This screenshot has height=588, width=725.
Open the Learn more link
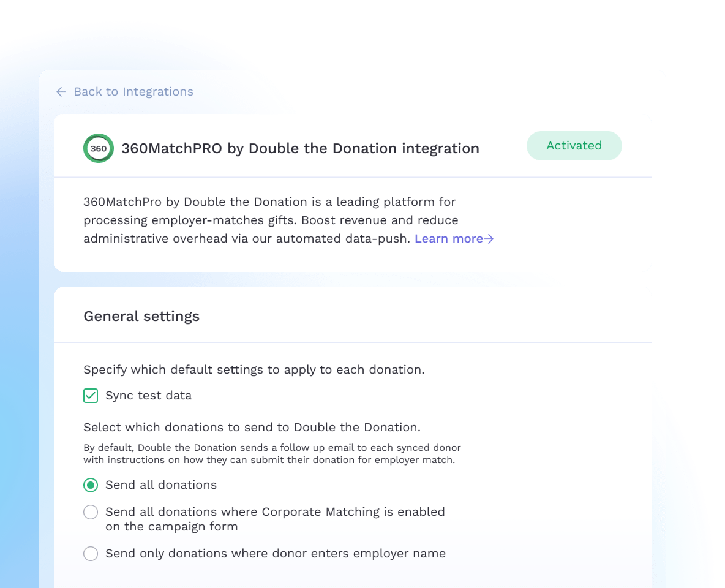coord(454,239)
